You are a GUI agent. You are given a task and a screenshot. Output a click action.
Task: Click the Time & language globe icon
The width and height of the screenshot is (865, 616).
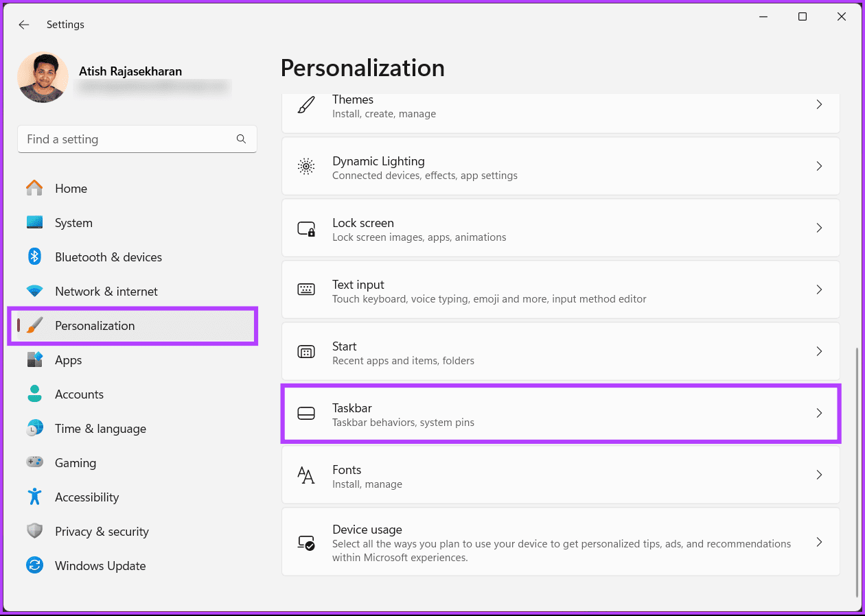tap(34, 428)
